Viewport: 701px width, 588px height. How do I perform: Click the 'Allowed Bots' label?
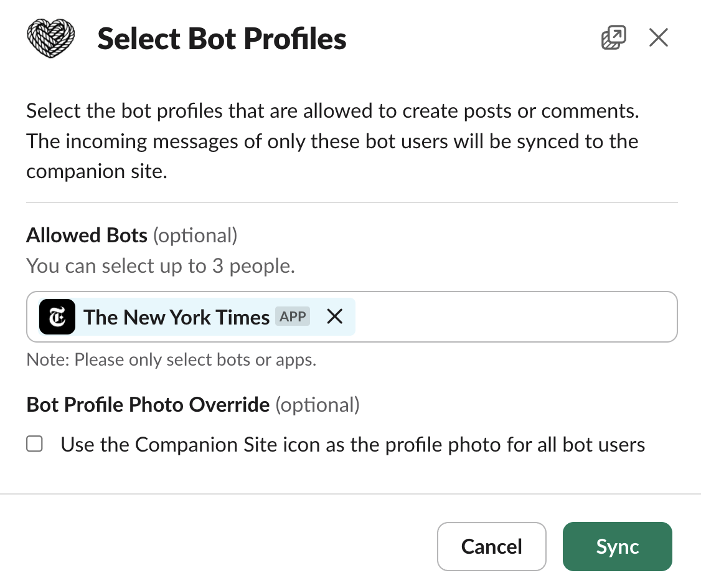coord(87,235)
